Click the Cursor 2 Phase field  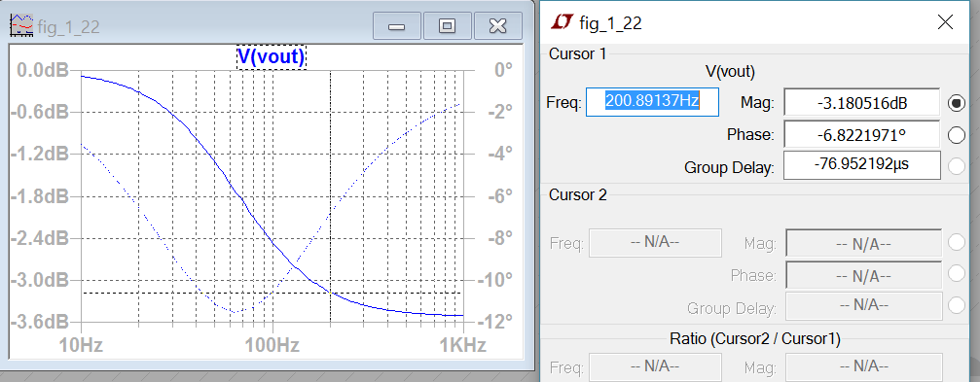[x=863, y=275]
